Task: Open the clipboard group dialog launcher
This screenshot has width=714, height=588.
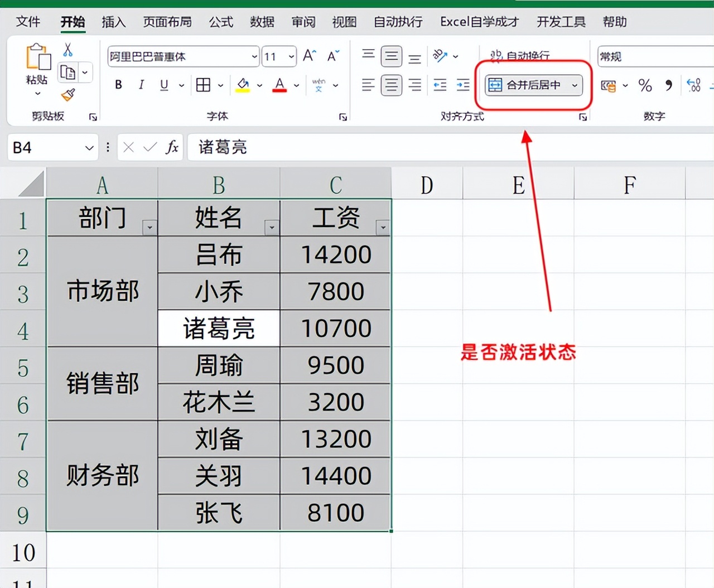Action: pyautogui.click(x=93, y=117)
